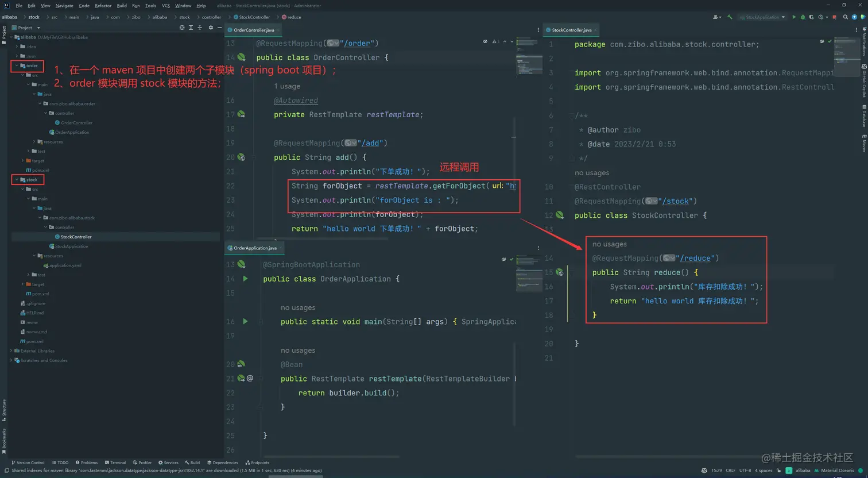The width and height of the screenshot is (868, 478).
Task: Run with Coverage icon in toolbar
Action: point(811,17)
